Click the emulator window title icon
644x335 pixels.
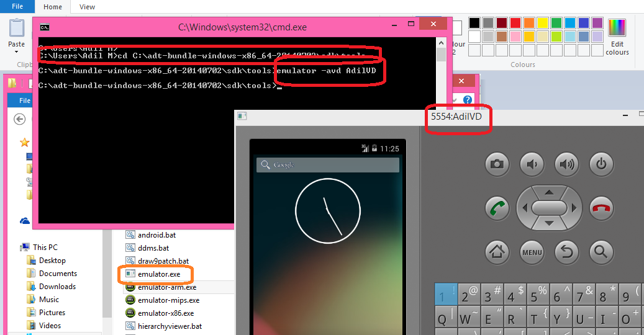point(242,116)
